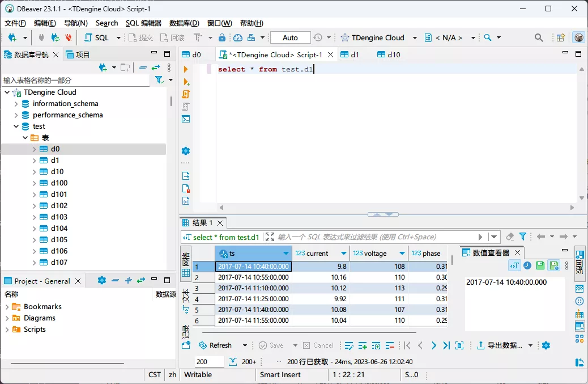Click the search magnifier in top toolbar
Viewport: 588px width, 384px height.
click(x=538, y=38)
